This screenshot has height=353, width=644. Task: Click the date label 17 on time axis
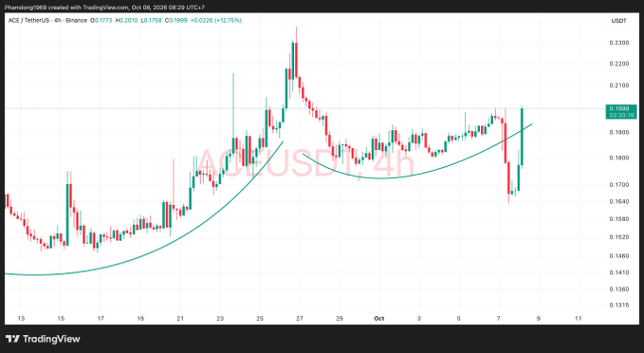point(101,319)
